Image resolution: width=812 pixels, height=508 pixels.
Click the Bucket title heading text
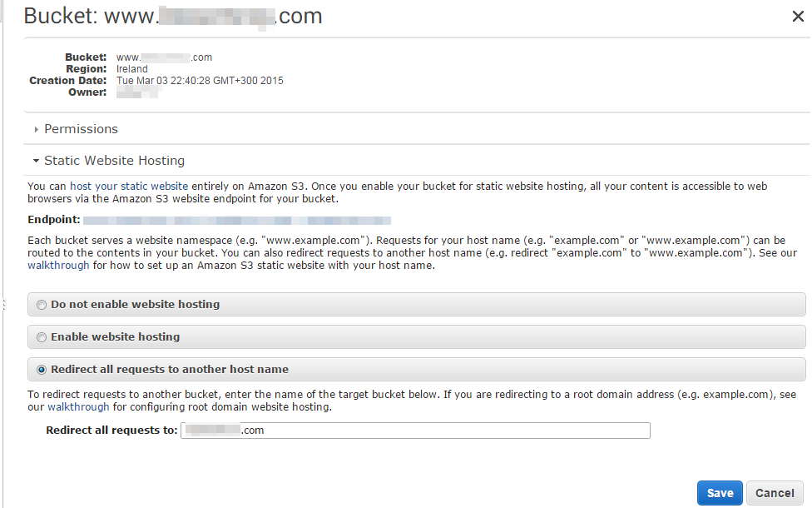pyautogui.click(x=172, y=16)
